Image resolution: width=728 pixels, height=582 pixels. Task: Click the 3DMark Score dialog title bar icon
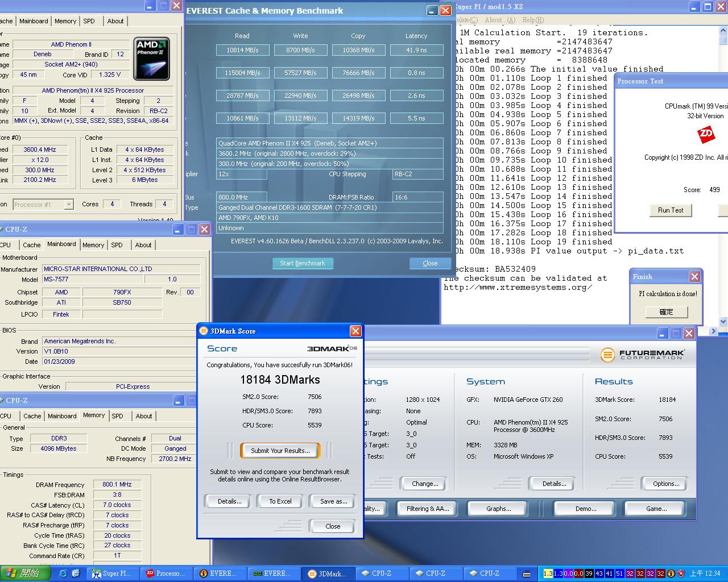click(204, 331)
